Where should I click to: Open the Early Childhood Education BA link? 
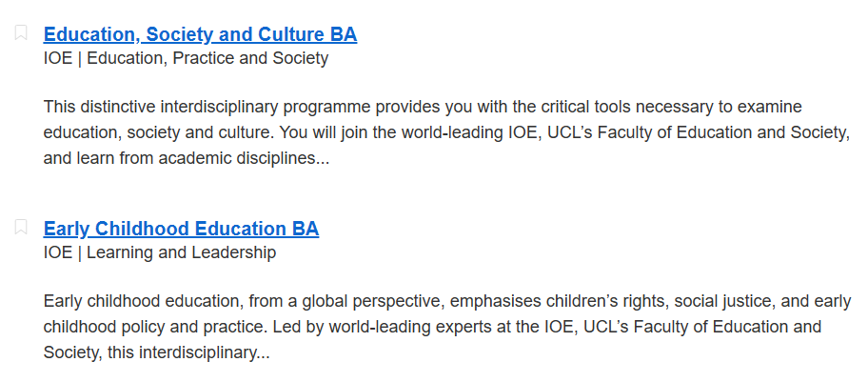(x=181, y=229)
